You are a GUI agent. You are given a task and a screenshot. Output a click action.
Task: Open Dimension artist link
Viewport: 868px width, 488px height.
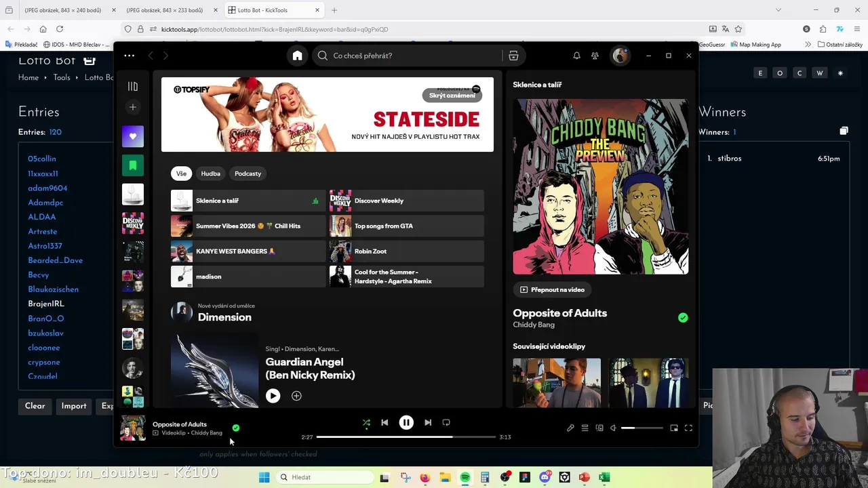(224, 317)
